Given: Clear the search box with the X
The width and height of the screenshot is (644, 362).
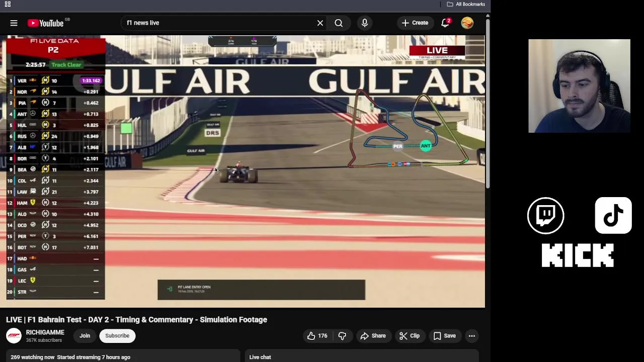Looking at the screenshot, I should click(320, 23).
